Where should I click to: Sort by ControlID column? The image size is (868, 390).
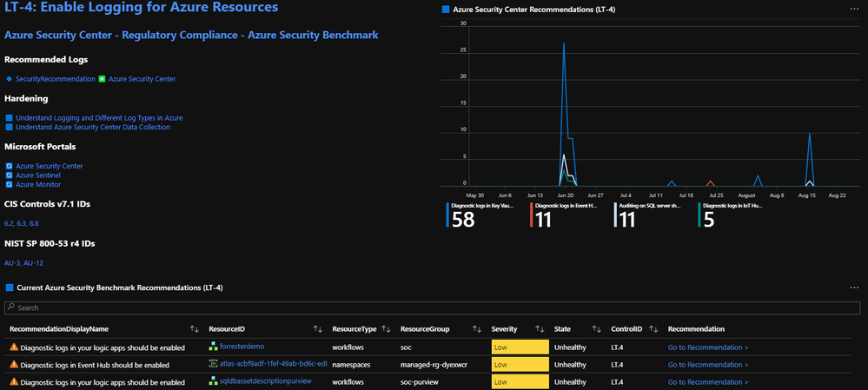click(x=653, y=329)
